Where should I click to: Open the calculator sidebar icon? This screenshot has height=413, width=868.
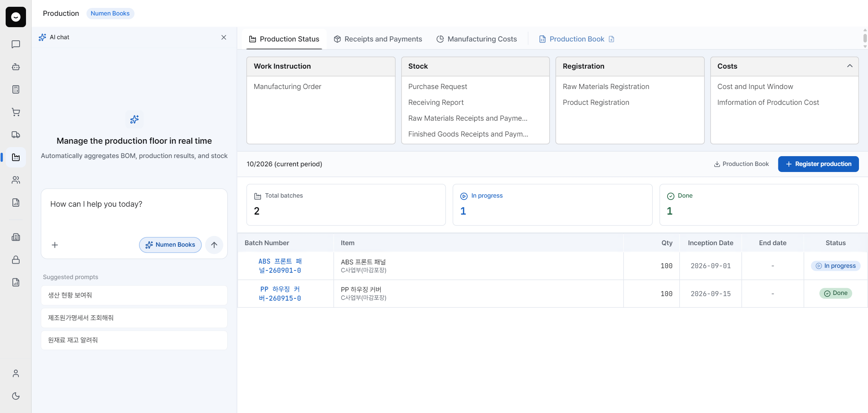(16, 89)
